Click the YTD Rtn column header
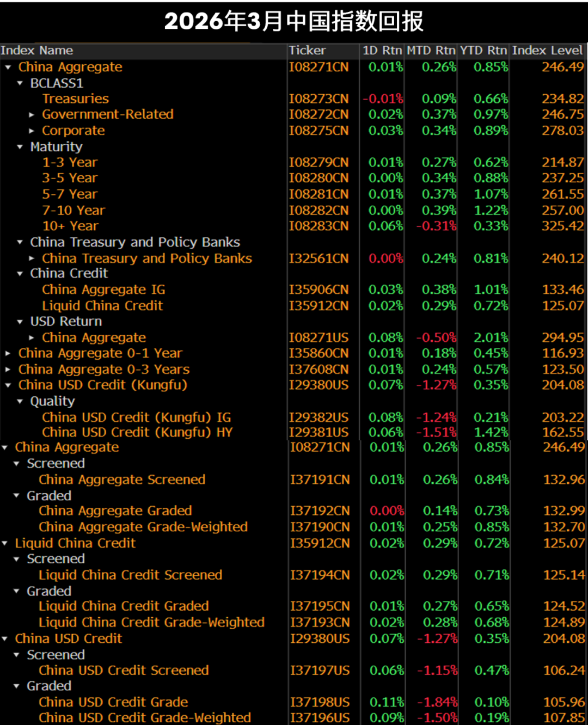 [x=483, y=51]
